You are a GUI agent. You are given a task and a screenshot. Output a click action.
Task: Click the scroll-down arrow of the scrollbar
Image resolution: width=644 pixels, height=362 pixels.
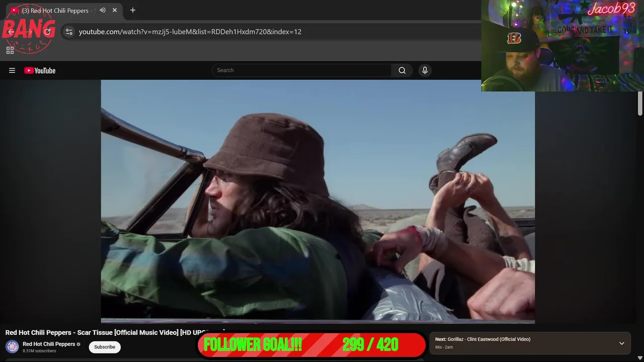tap(640, 358)
